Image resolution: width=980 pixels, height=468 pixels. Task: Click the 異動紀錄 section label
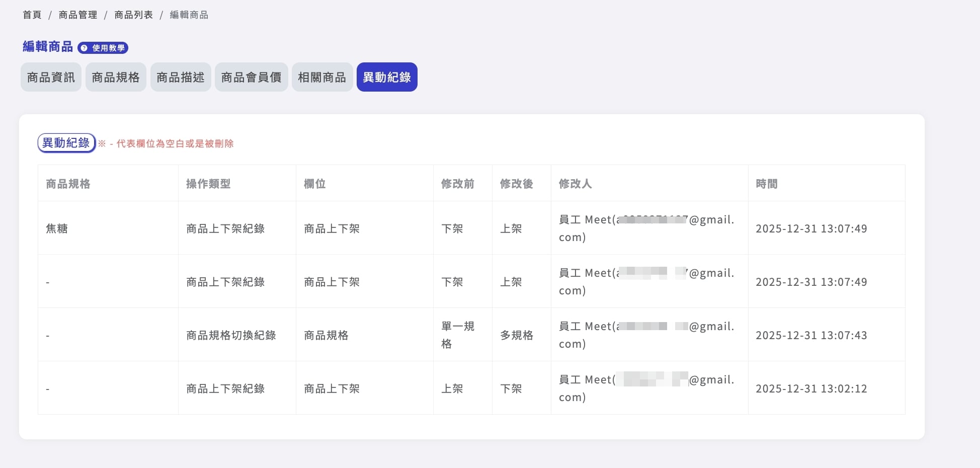tap(66, 143)
